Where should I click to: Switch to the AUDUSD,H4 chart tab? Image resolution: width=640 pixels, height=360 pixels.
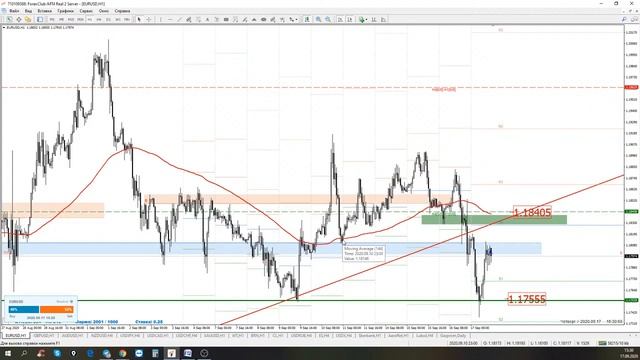tap(73, 336)
